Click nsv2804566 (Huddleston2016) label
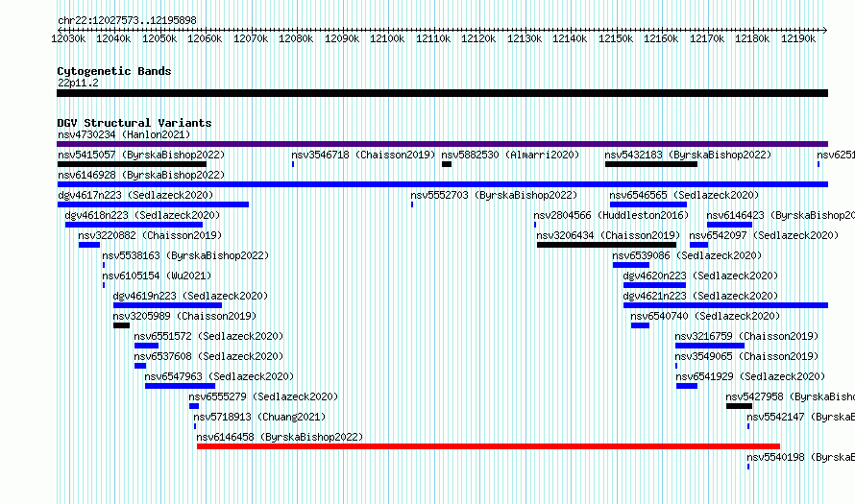 (x=611, y=215)
